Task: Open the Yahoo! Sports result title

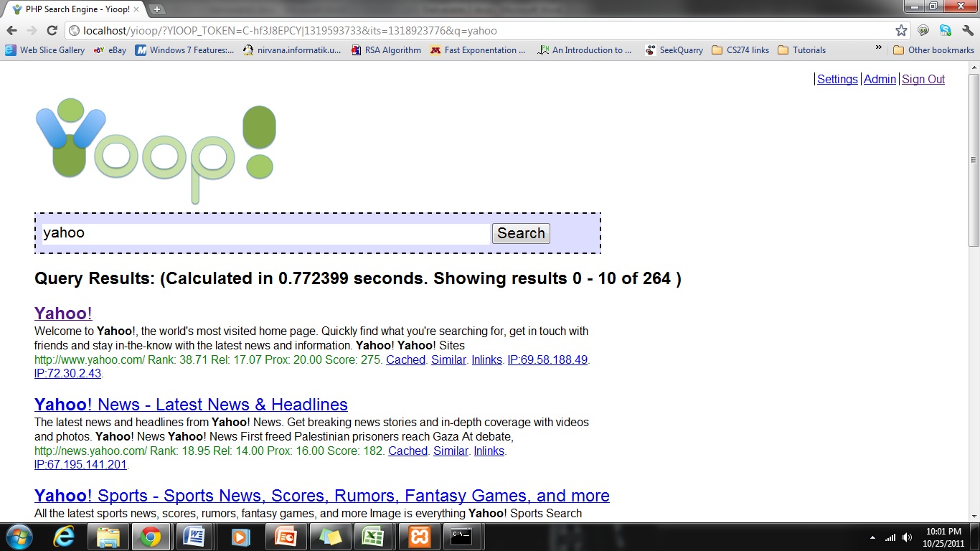Action: tap(322, 496)
